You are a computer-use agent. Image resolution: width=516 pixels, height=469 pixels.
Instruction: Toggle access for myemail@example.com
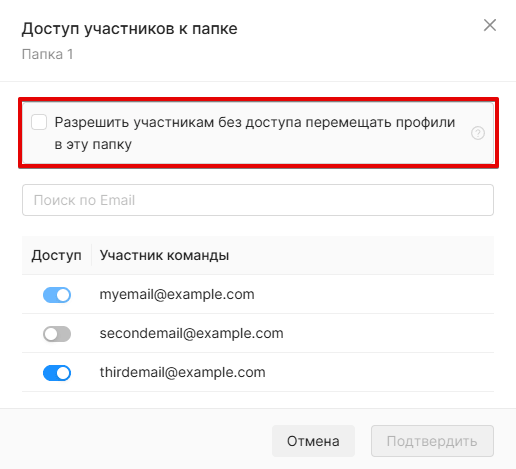[x=57, y=295]
